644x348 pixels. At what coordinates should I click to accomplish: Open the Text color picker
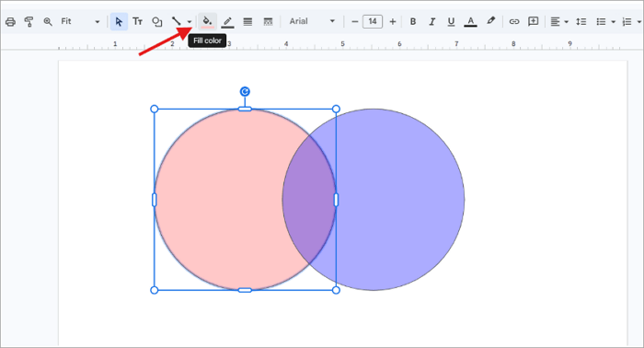click(x=471, y=21)
